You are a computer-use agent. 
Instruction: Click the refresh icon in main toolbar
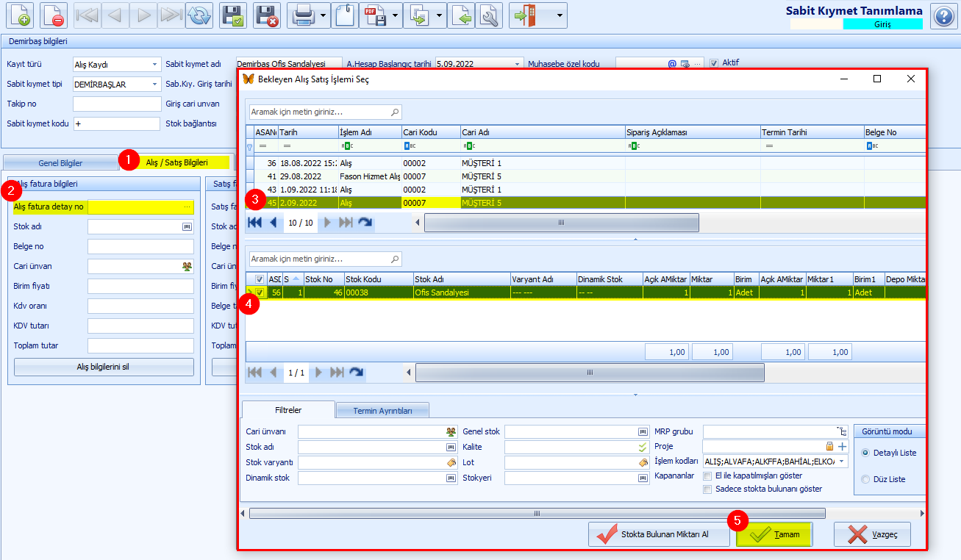click(x=199, y=15)
